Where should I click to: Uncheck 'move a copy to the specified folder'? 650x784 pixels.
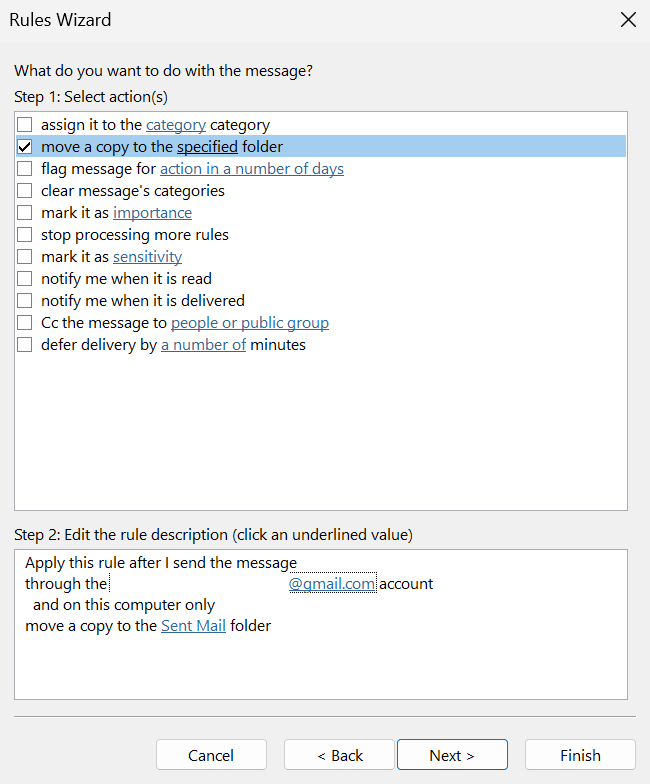click(24, 146)
